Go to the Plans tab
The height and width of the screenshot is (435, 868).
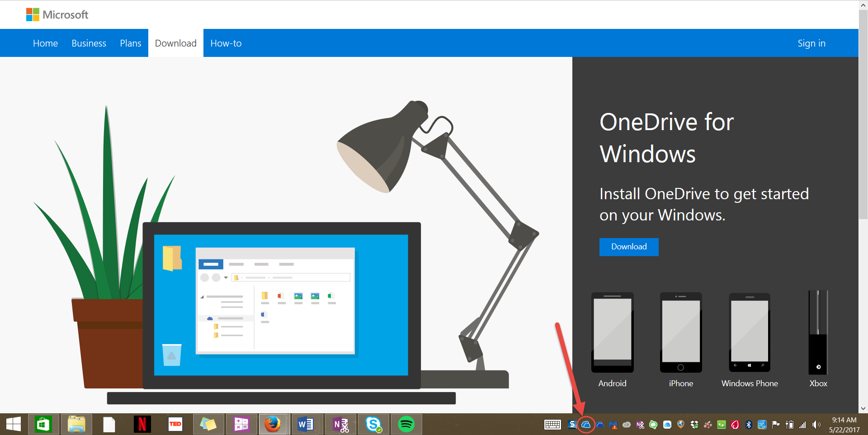pyautogui.click(x=130, y=43)
